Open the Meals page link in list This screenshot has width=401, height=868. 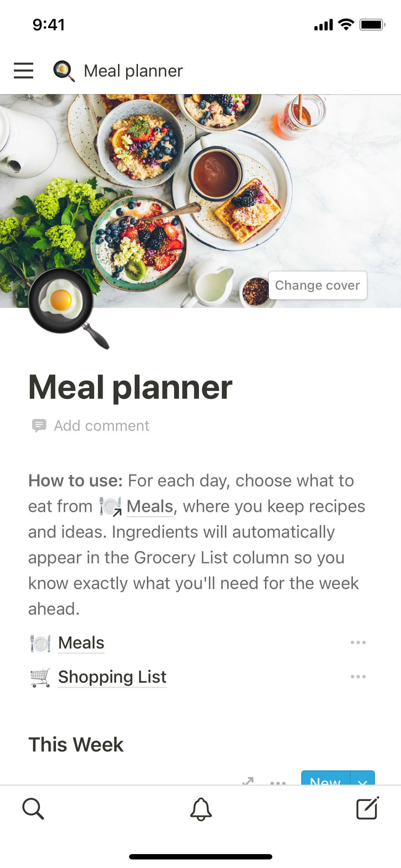click(81, 643)
